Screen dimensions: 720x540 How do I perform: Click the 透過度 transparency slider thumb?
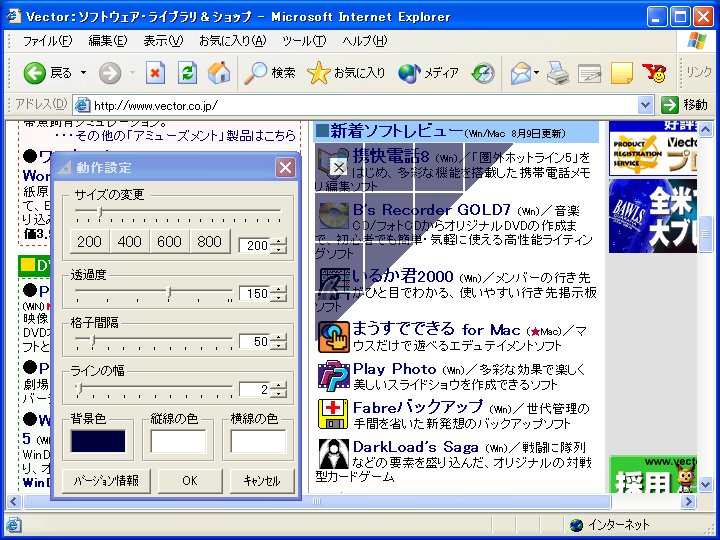(x=169, y=292)
